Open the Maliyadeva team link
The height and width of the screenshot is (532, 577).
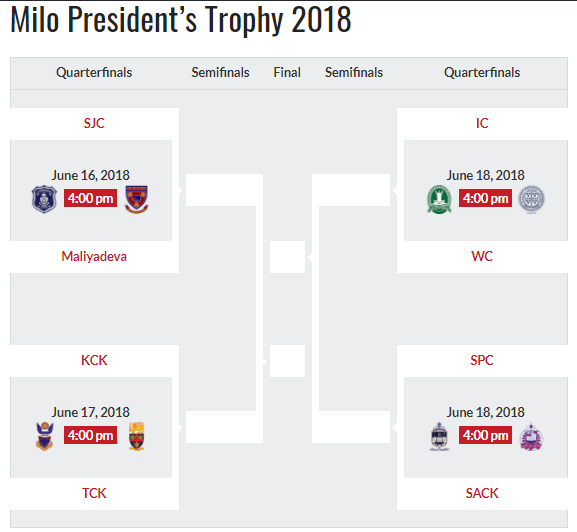[x=94, y=256]
